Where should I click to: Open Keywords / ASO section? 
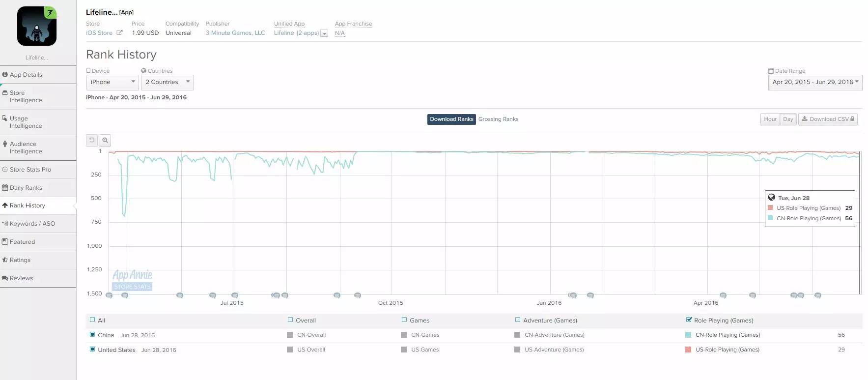(38, 224)
